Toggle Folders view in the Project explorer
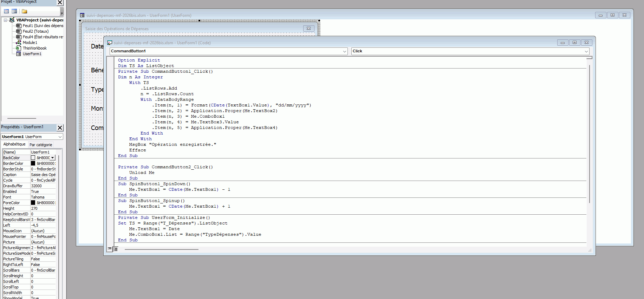 24,11
